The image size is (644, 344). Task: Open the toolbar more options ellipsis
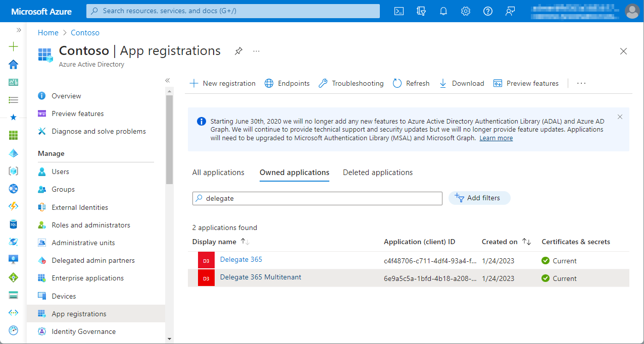coord(581,83)
